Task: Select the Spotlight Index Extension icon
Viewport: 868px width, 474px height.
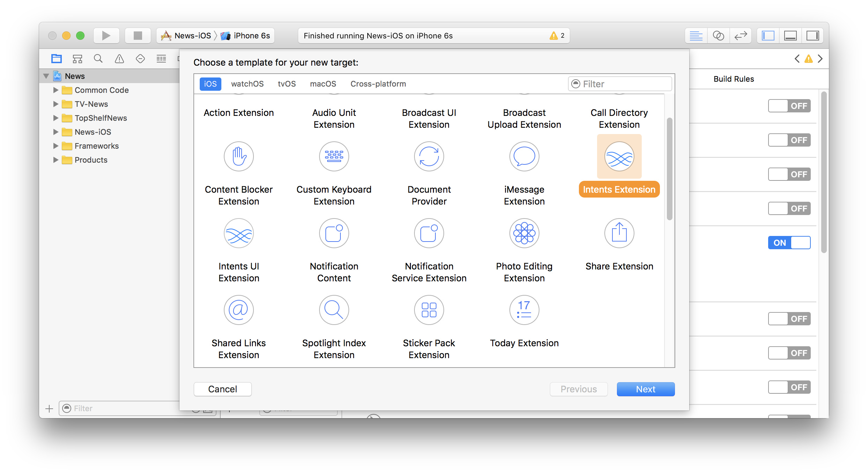Action: pyautogui.click(x=334, y=310)
